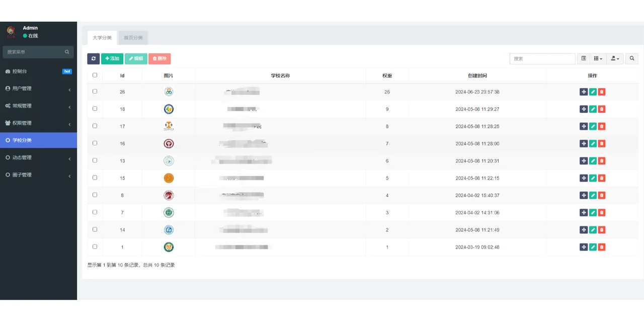644x322 pixels.
Task: Check the checkbox for row Id 13
Action: pos(95,160)
